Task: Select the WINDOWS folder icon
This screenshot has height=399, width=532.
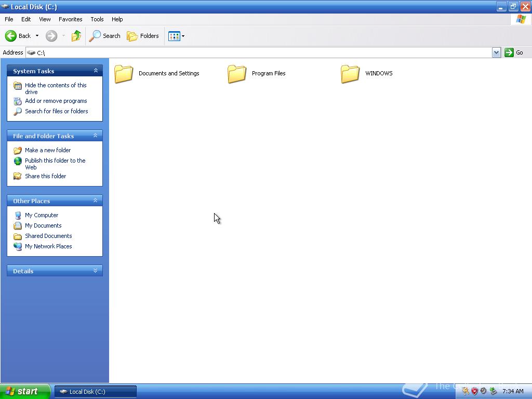Action: tap(350, 74)
